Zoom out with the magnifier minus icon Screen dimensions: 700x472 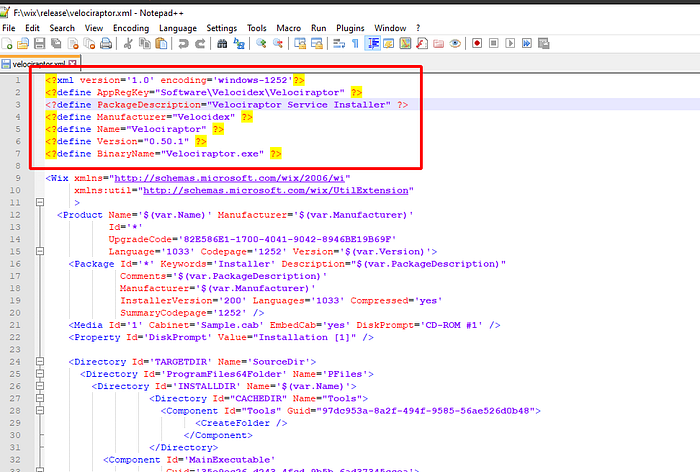[x=278, y=44]
